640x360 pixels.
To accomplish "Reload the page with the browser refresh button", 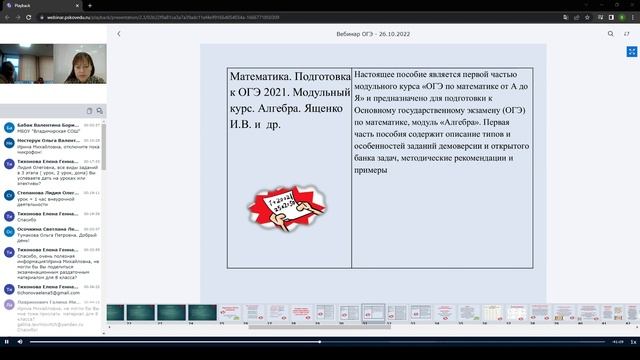I will click(29, 18).
